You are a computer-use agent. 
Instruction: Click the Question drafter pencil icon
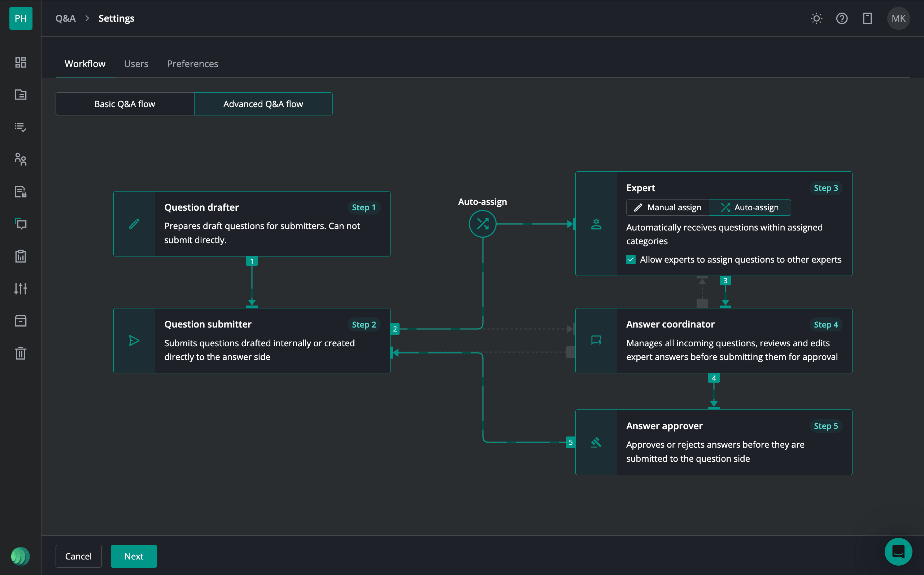[x=134, y=224]
